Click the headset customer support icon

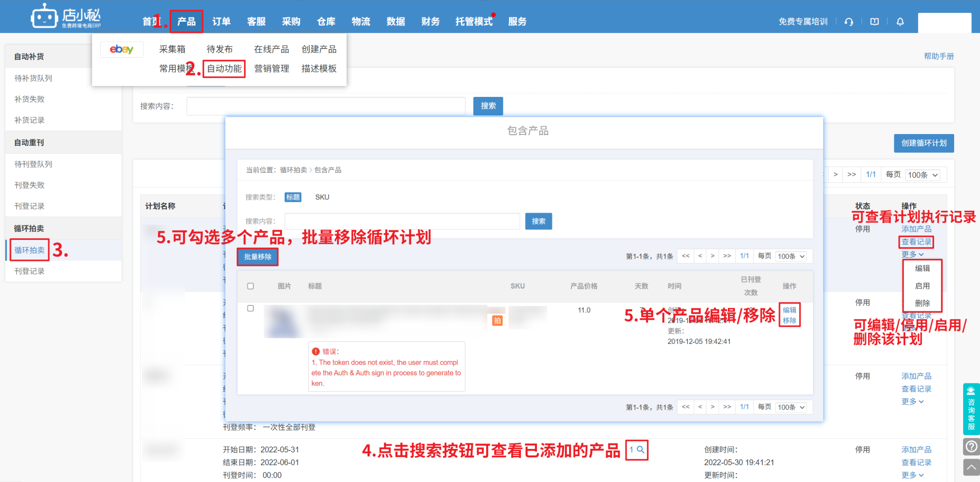(x=849, y=22)
